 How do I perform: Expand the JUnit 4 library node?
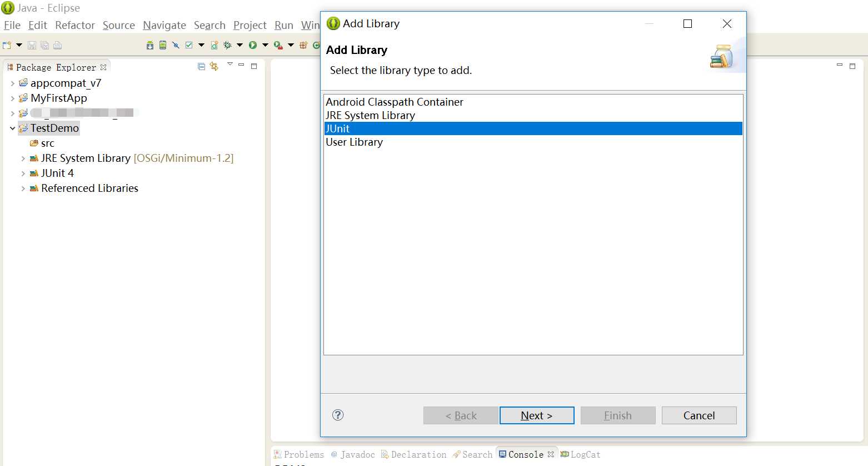(x=23, y=173)
